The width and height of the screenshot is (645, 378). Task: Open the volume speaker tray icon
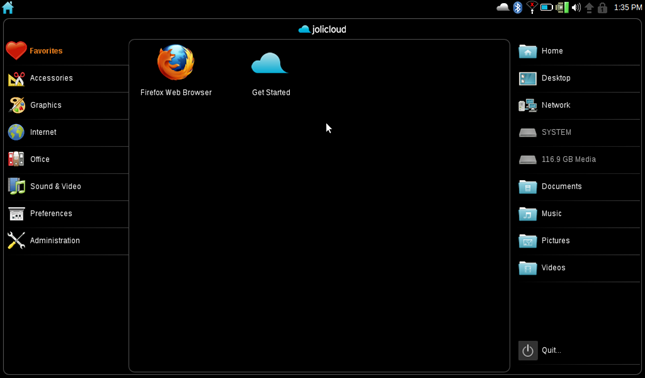click(576, 7)
